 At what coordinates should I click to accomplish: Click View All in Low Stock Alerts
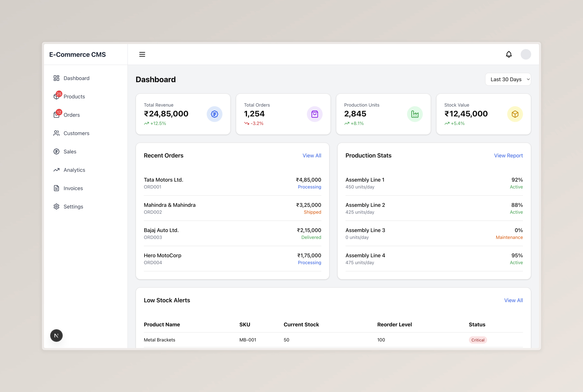513,300
